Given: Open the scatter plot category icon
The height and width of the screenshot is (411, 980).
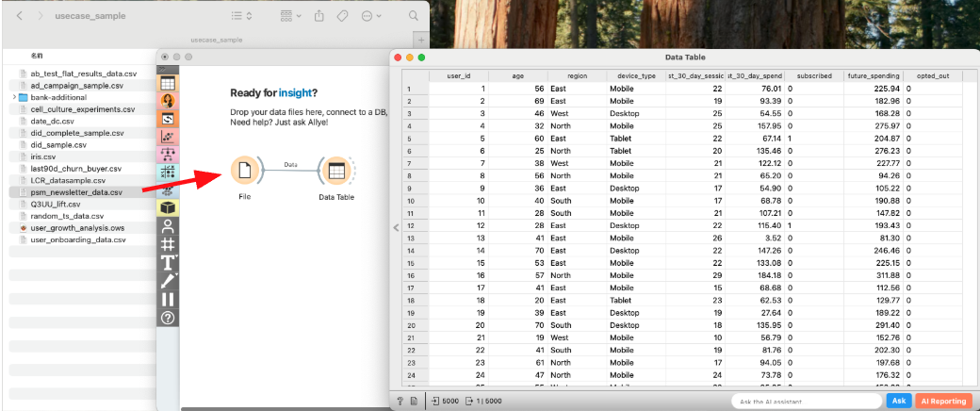Looking at the screenshot, I should [x=168, y=137].
